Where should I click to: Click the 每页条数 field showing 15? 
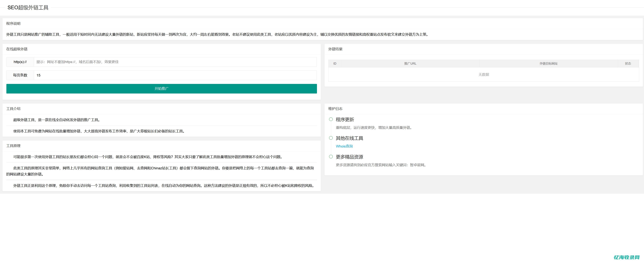pos(175,75)
